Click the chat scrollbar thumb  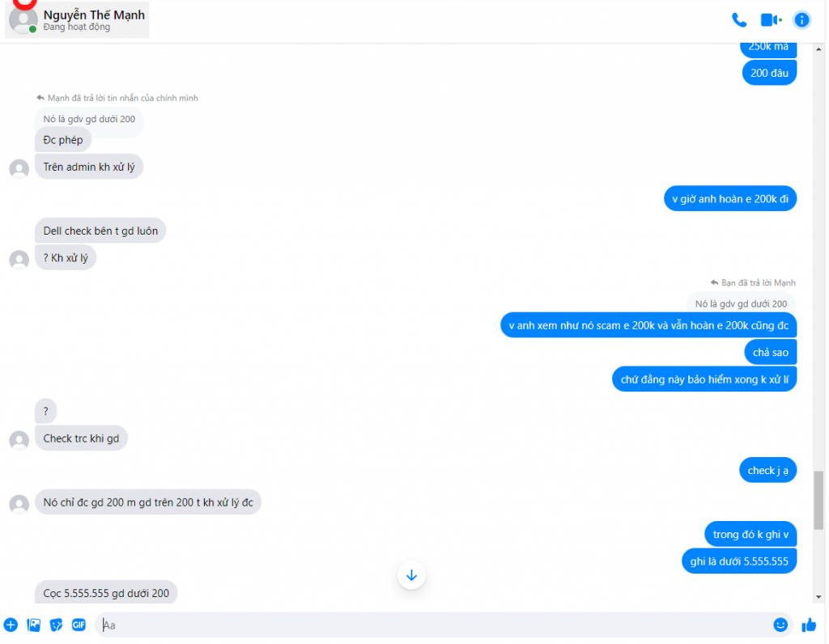818,500
